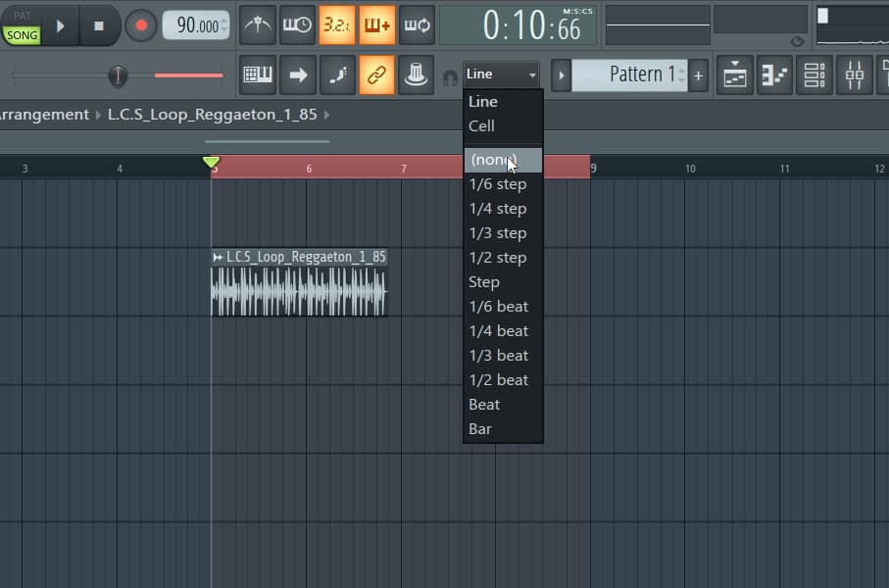Toggle the blend recording overdub button
The height and width of the screenshot is (588, 889).
[x=376, y=25]
